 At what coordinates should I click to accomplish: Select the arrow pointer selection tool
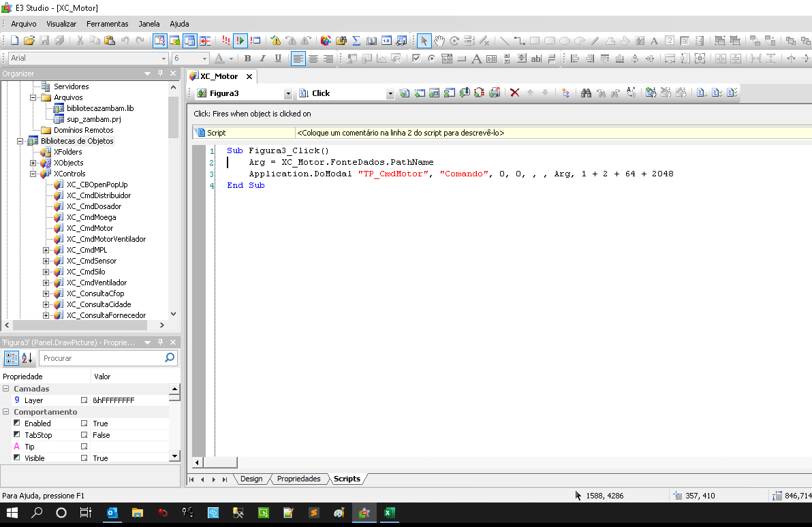point(424,40)
